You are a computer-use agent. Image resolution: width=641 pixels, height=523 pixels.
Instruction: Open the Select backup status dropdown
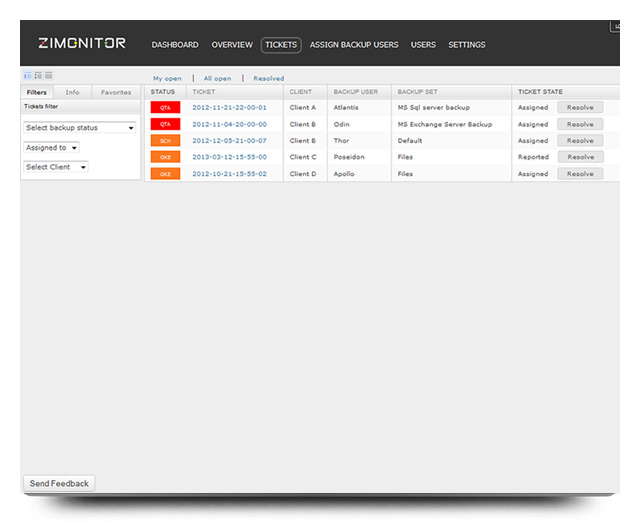(79, 128)
